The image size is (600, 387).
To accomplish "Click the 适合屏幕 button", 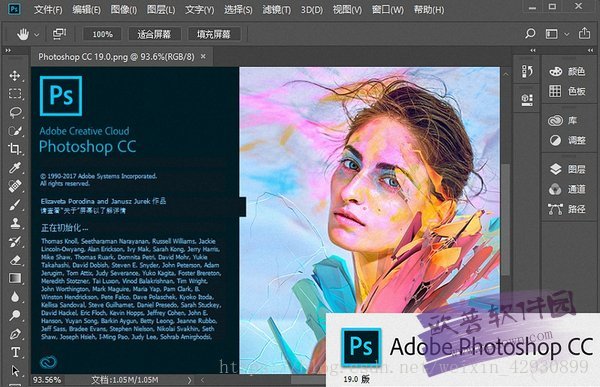I will pyautogui.click(x=154, y=34).
